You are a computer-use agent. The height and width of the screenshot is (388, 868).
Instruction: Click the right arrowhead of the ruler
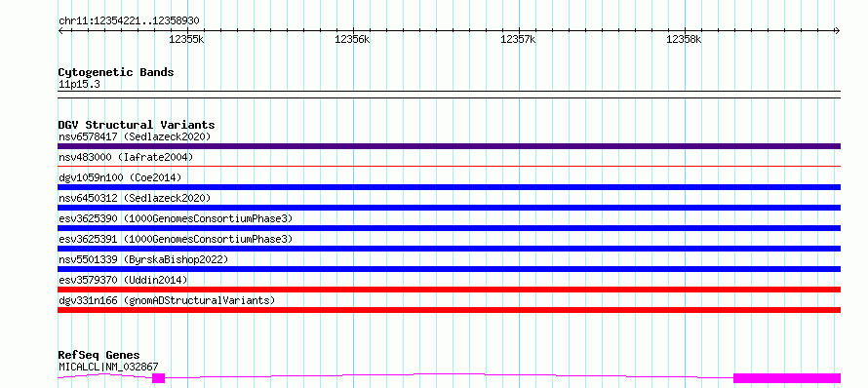[x=838, y=31]
